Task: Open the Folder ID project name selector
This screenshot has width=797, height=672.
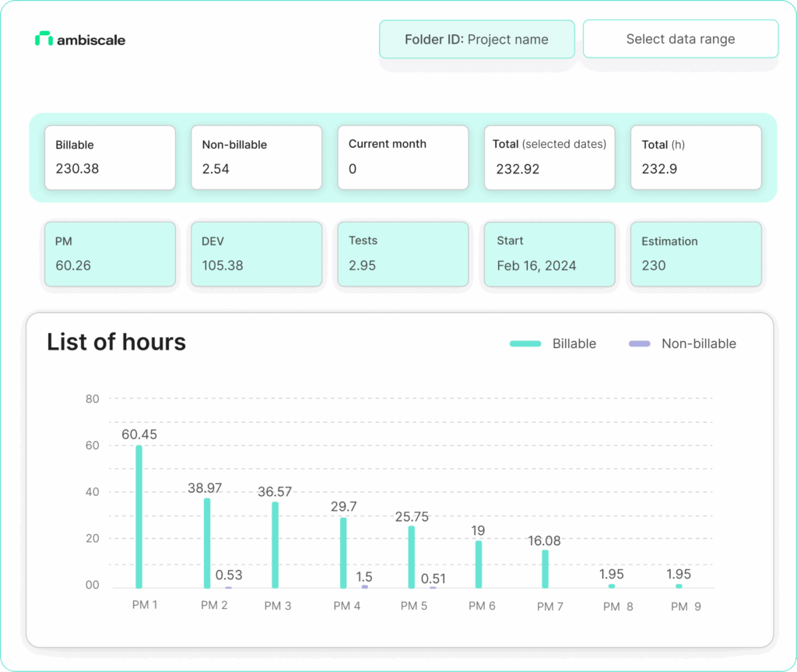Action: [x=476, y=40]
